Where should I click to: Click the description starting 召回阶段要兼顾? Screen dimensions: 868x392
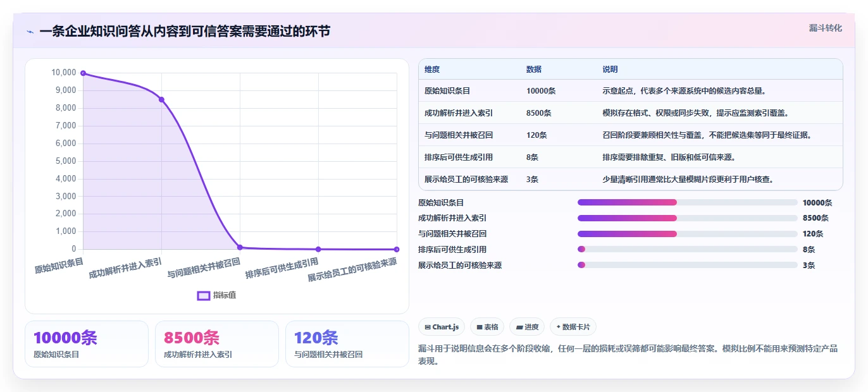pyautogui.click(x=707, y=135)
